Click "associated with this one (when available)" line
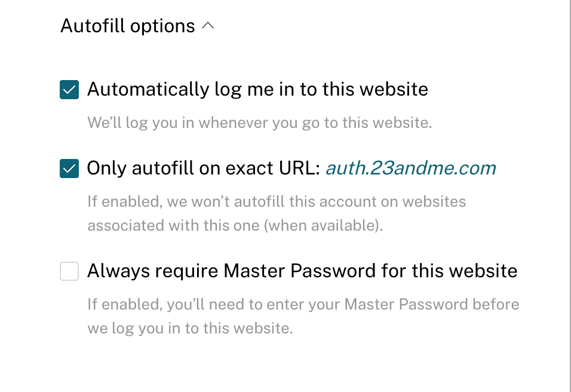The width and height of the screenshot is (571, 392). coord(235,226)
